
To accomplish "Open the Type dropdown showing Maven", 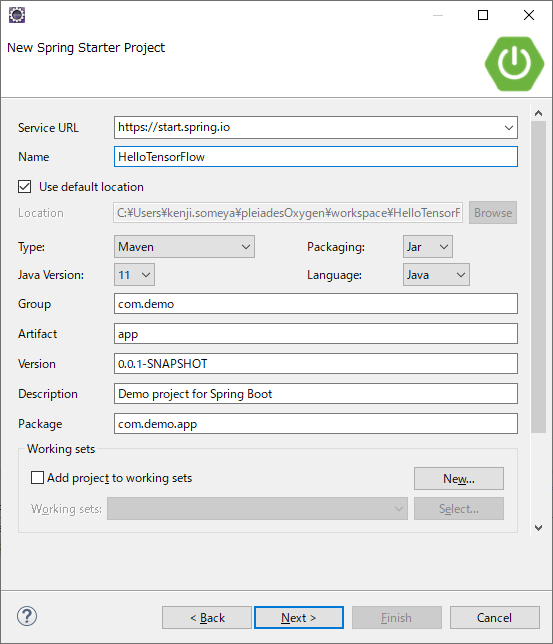I will [x=184, y=247].
